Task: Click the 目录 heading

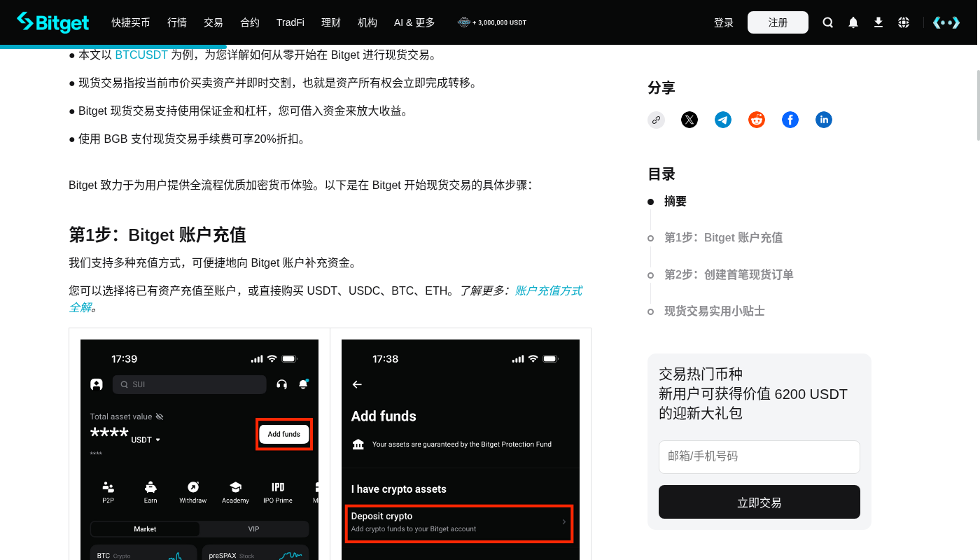Action: [x=661, y=174]
